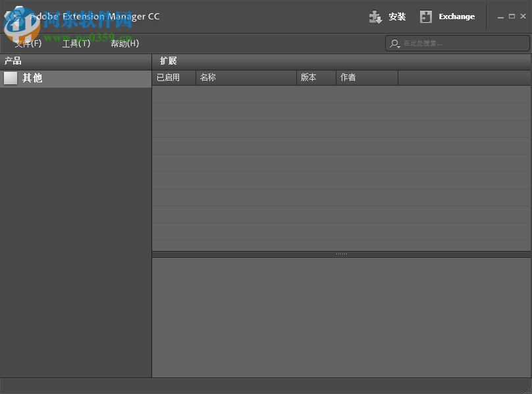The height and width of the screenshot is (394, 532).
Task: Click the 版本 column header
Action: (x=309, y=77)
